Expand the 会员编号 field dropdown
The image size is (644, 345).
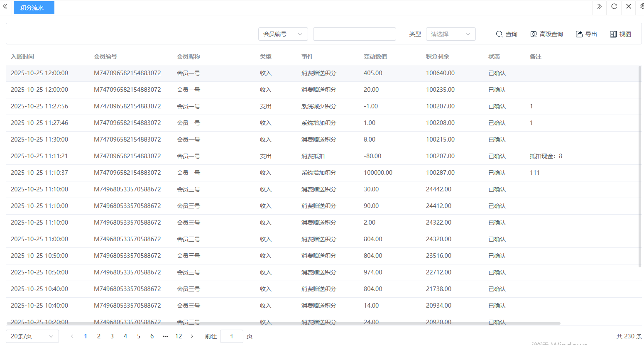tap(283, 34)
